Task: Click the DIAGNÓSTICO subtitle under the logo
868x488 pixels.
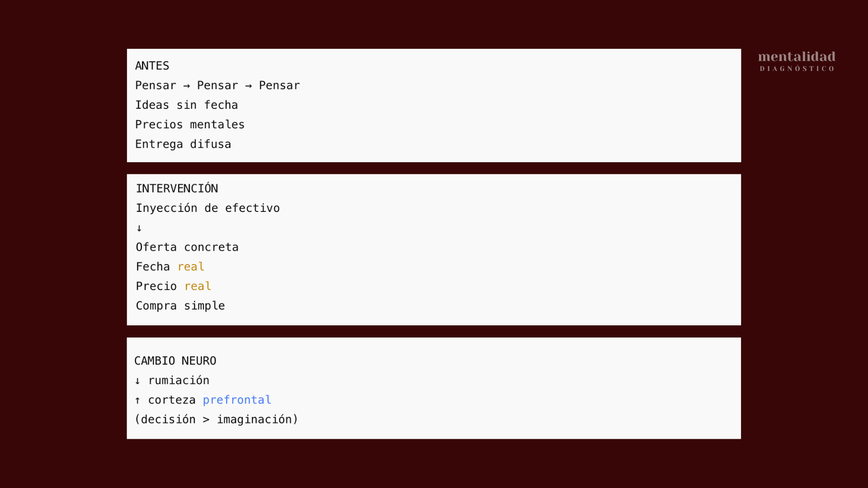Action: click(797, 69)
